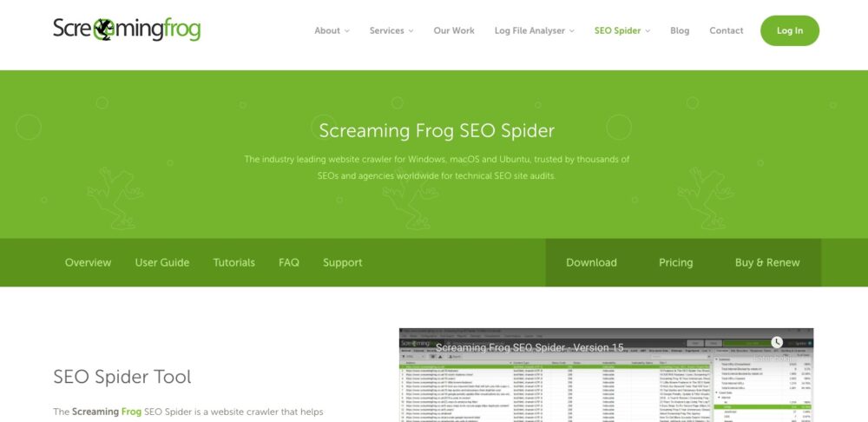The width and height of the screenshot is (868, 422).
Task: Navigate to the Contact page
Action: pyautogui.click(x=727, y=30)
